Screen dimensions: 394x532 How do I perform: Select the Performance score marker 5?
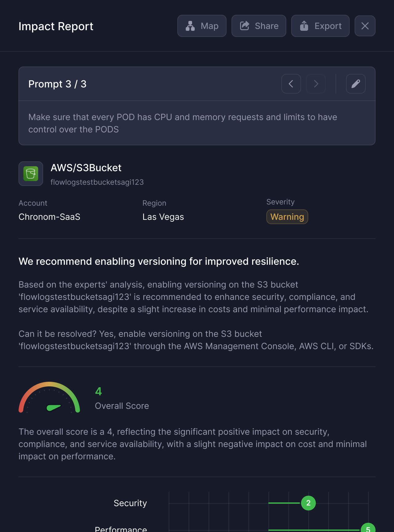368,528
